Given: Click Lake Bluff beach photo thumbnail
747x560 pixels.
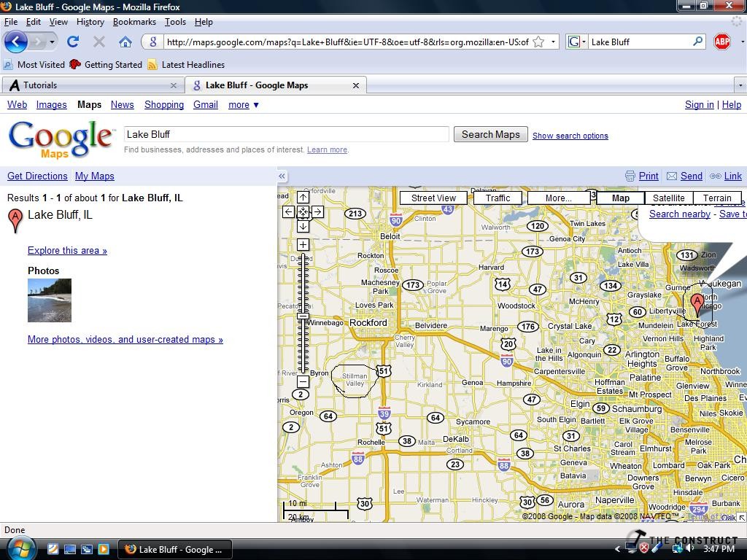Looking at the screenshot, I should click(50, 300).
